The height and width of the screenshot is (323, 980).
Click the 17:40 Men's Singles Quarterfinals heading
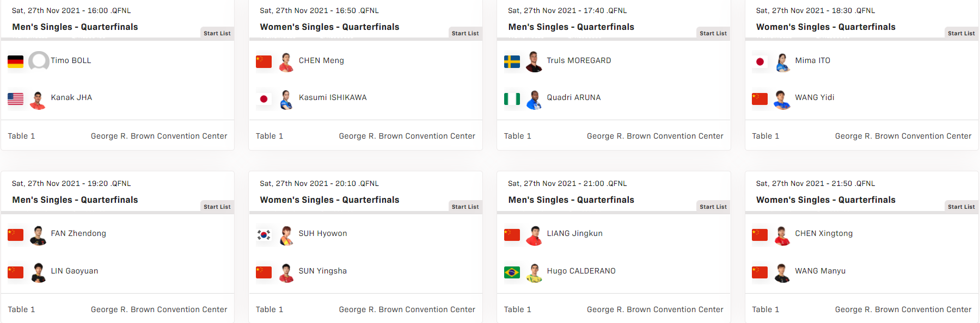click(x=571, y=27)
